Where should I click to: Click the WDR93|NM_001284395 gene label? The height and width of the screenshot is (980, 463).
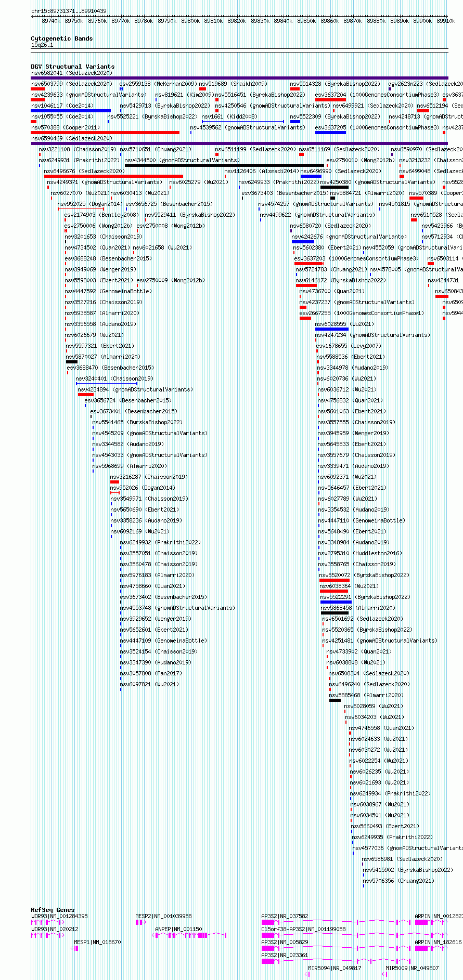click(59, 916)
